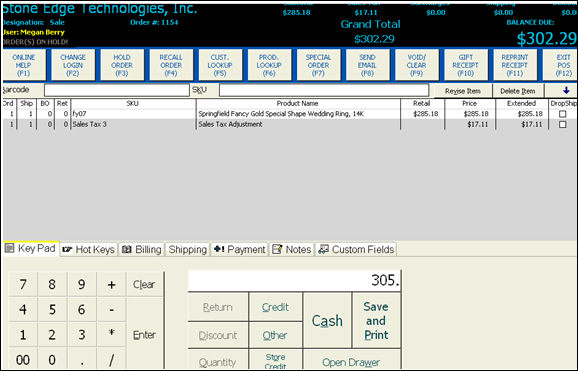Screen dimensions: 578x371
Task: Tap keypad minus key
Action: [111, 309]
